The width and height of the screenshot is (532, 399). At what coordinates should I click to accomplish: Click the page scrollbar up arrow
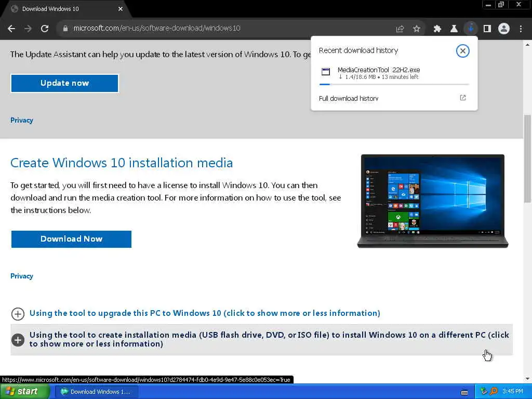[x=527, y=45]
